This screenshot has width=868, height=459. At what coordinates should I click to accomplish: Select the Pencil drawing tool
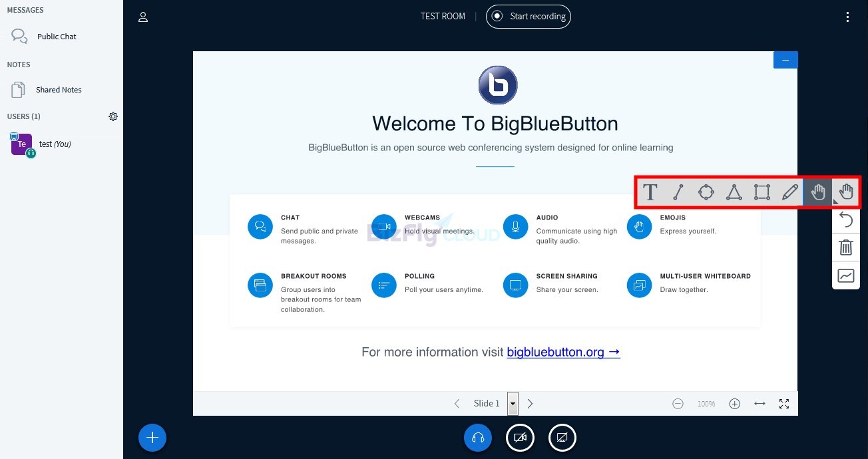(x=790, y=192)
